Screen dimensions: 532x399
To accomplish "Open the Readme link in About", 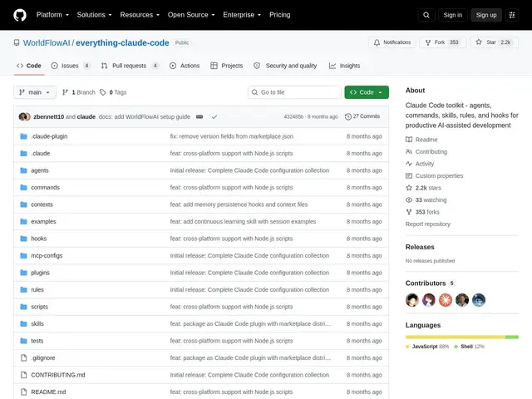I will pyautogui.click(x=421, y=140).
